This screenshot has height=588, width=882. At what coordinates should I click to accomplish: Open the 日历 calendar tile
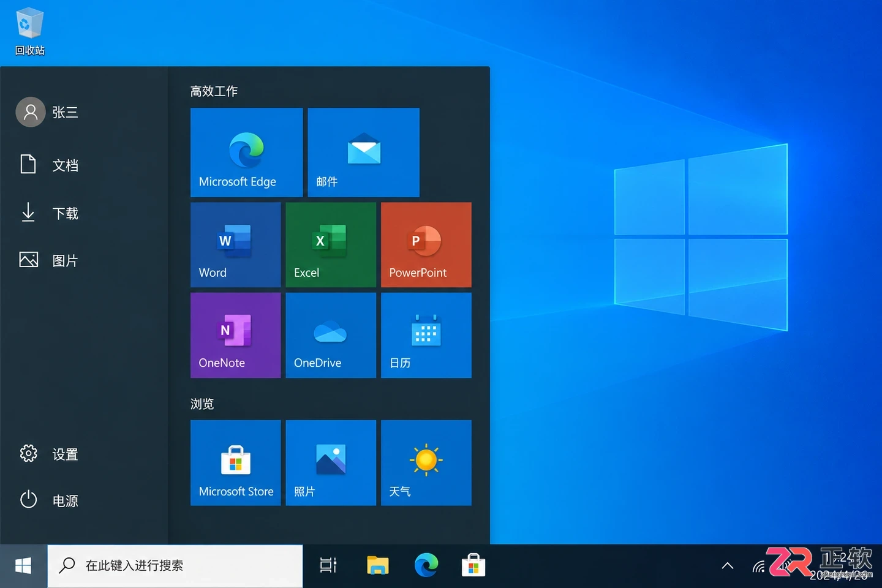[426, 335]
